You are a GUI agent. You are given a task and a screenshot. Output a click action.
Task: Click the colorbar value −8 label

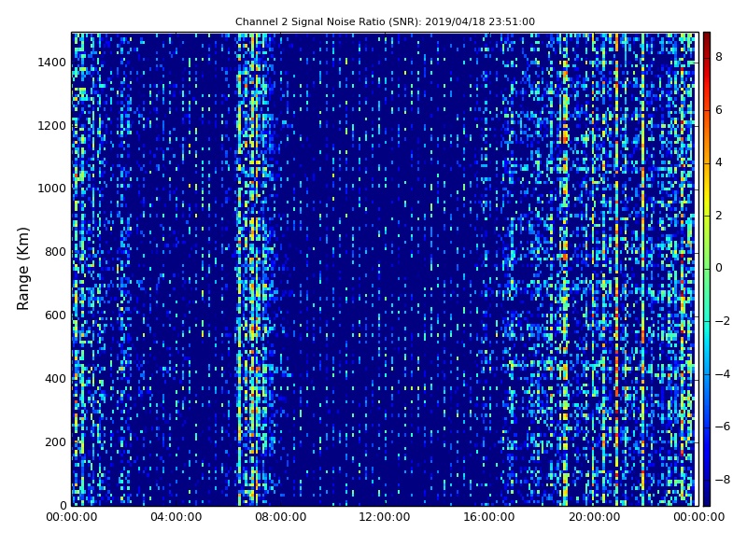coord(723,480)
